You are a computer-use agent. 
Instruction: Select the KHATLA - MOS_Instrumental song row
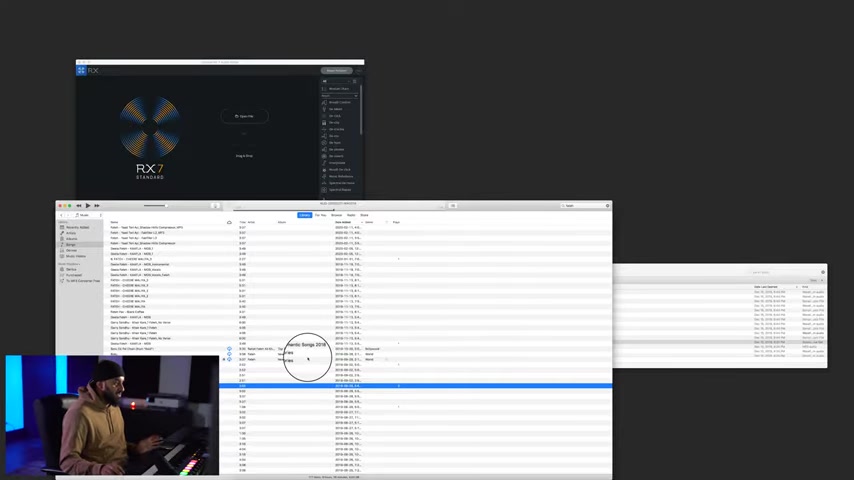(359, 264)
